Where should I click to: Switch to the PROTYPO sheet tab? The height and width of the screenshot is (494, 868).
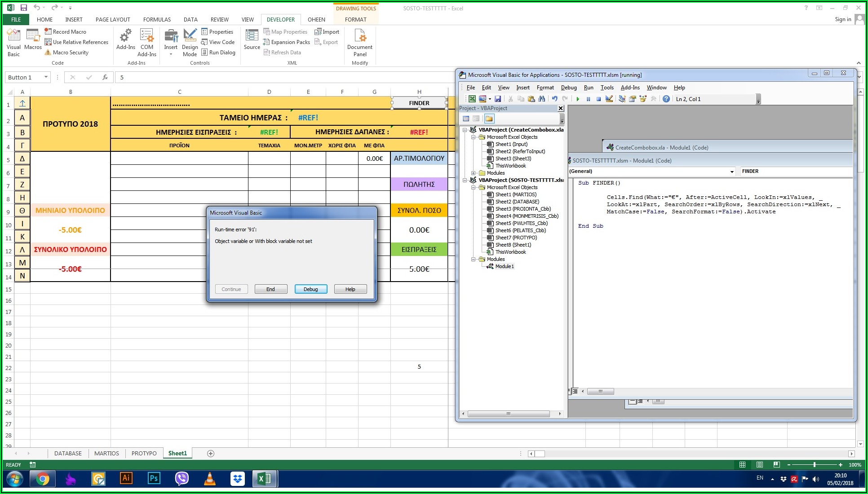pyautogui.click(x=144, y=454)
